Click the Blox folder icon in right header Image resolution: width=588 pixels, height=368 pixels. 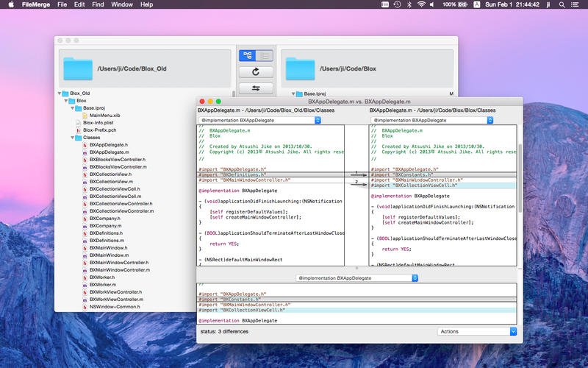(x=301, y=68)
